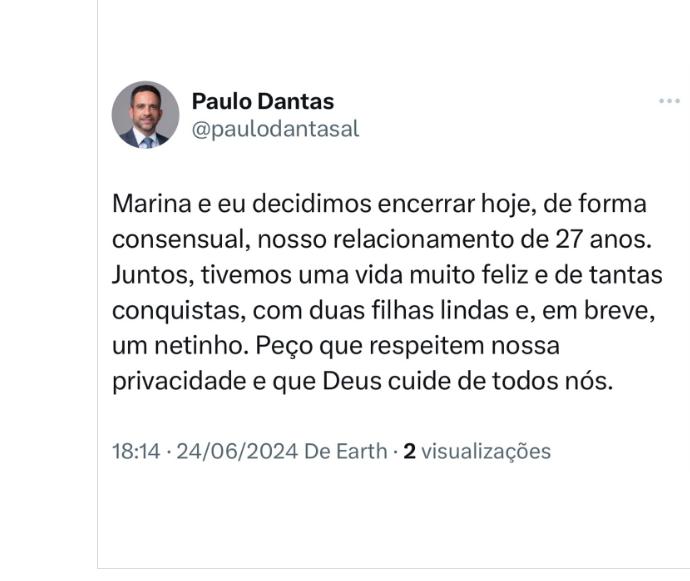
Task: Click the "De Earth" location label
Action: tap(345, 451)
